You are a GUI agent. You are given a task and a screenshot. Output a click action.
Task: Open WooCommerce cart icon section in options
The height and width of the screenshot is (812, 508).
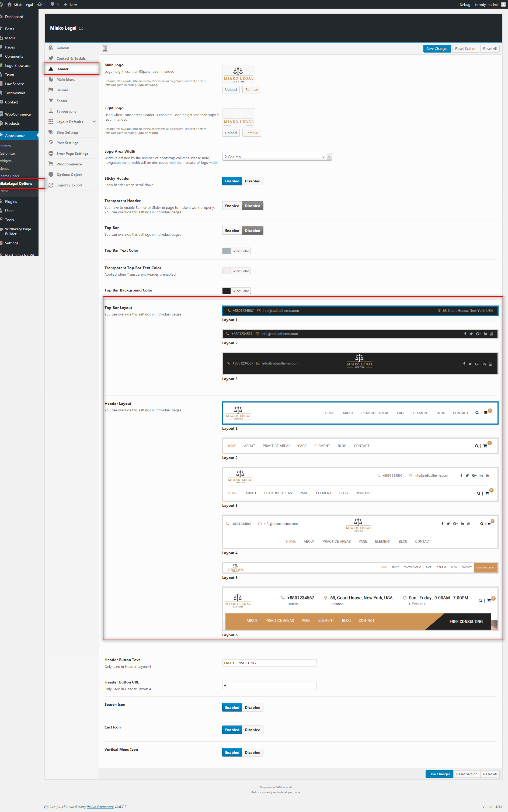pyautogui.click(x=51, y=164)
